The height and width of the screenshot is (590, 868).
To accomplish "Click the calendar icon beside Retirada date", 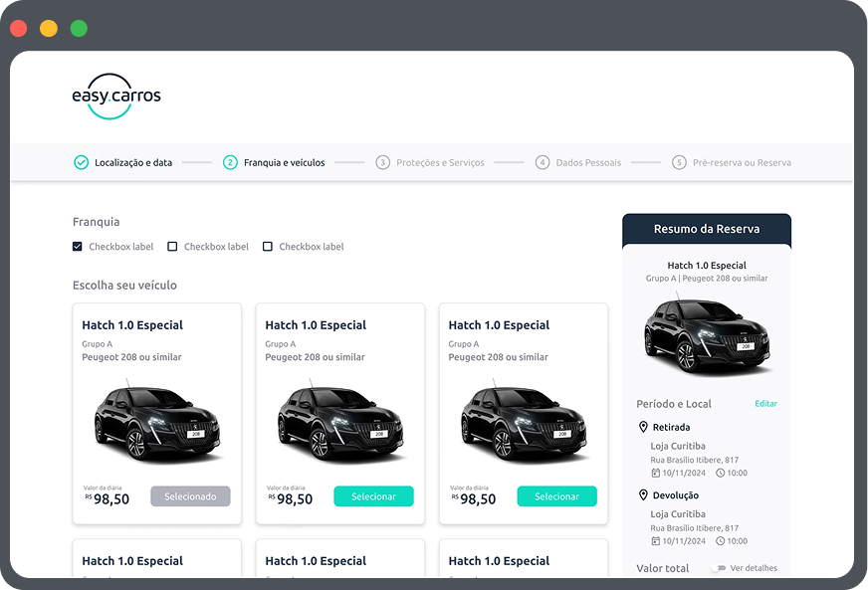I will [655, 474].
